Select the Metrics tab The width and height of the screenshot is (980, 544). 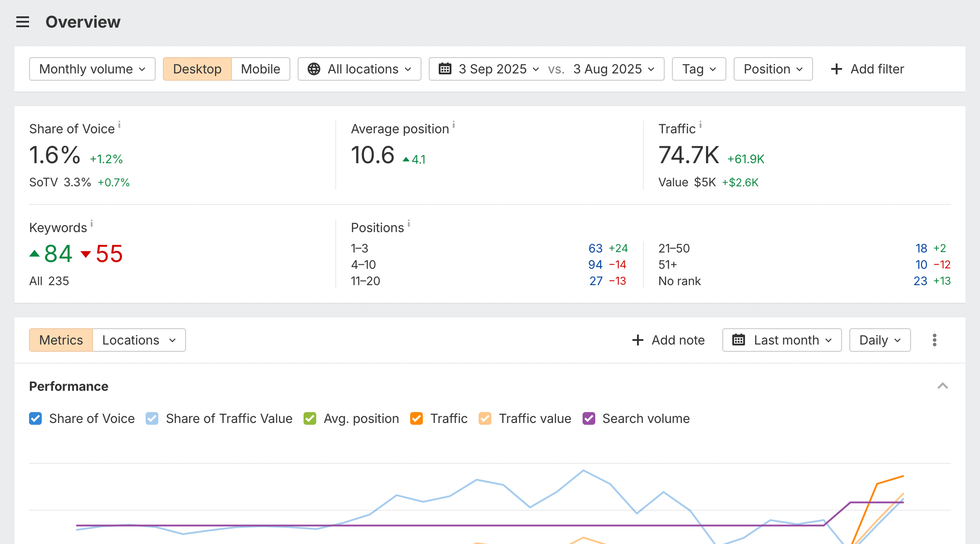(x=61, y=340)
